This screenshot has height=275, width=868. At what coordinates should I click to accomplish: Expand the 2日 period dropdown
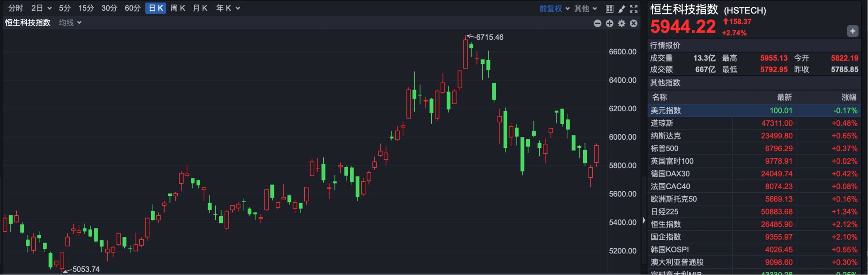[41, 8]
